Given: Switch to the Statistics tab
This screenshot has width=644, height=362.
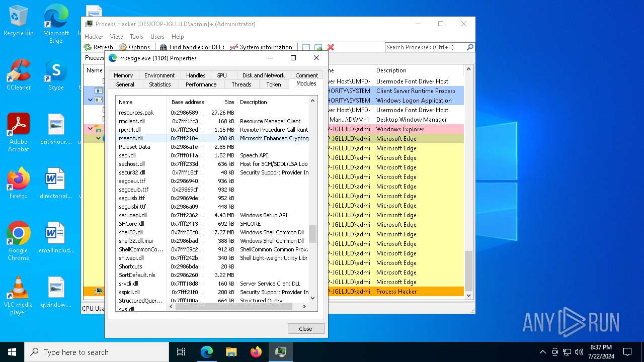Looking at the screenshot, I should pyautogui.click(x=160, y=84).
